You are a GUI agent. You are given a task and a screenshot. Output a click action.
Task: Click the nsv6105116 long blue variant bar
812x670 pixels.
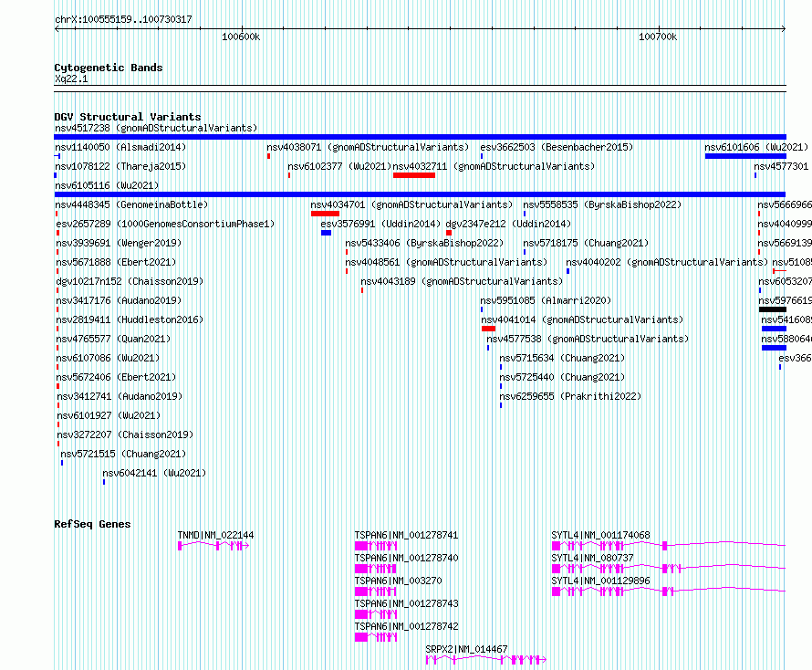coord(420,194)
